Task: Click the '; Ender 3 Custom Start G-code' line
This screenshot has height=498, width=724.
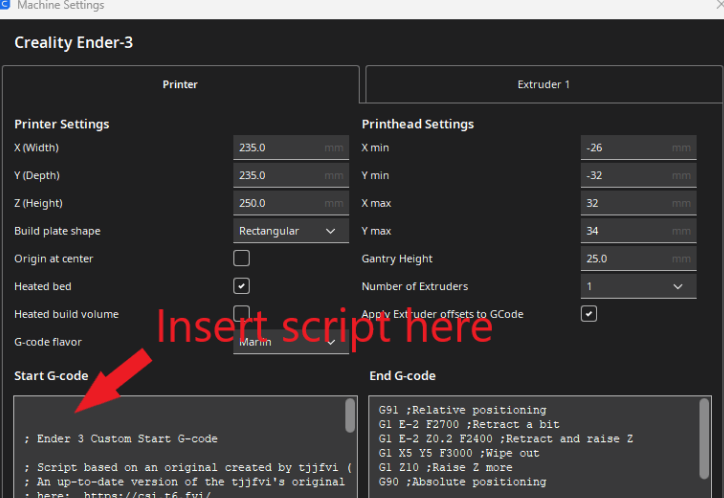Action: coord(121,438)
